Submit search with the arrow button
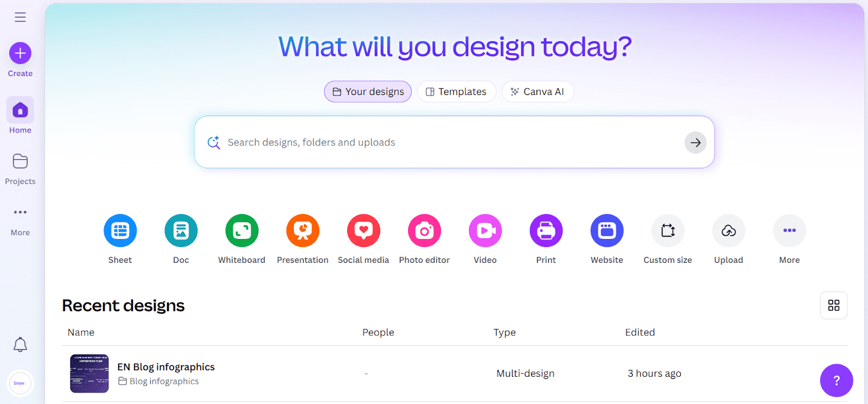Viewport: 868px width, 404px height. pyautogui.click(x=695, y=143)
